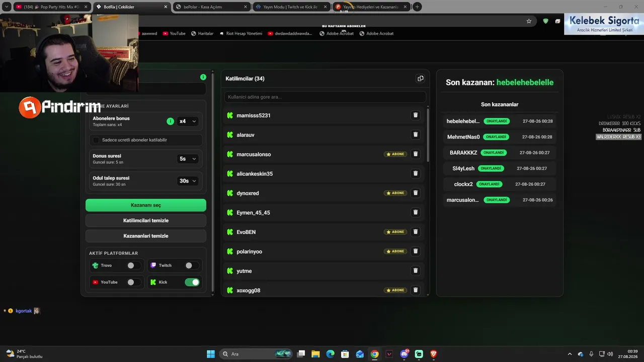The image size is (644, 362).
Task: Delete dynoxred with the trash icon
Action: (x=416, y=193)
